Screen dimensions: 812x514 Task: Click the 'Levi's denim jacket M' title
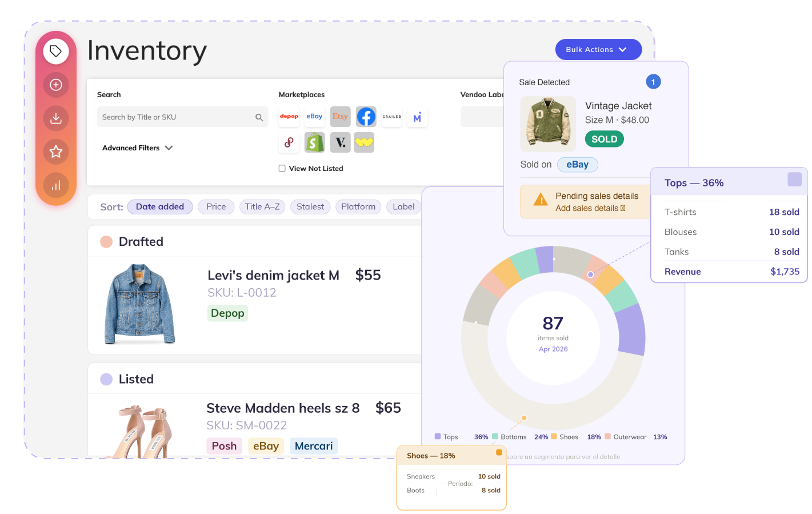point(273,276)
